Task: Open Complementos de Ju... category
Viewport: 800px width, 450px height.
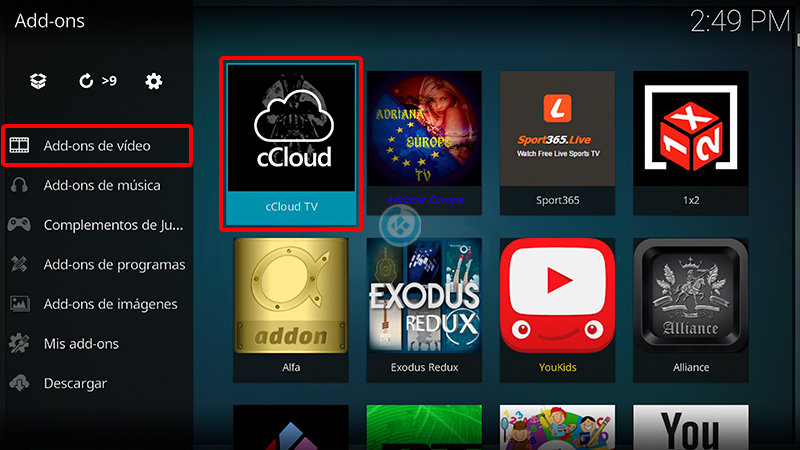Action: pyautogui.click(x=97, y=224)
